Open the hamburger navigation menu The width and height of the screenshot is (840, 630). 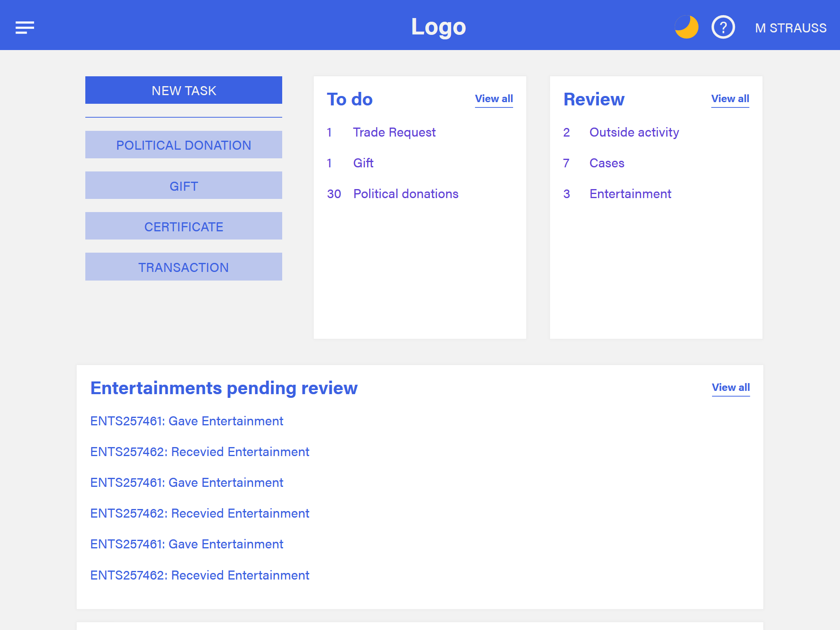coord(25,27)
